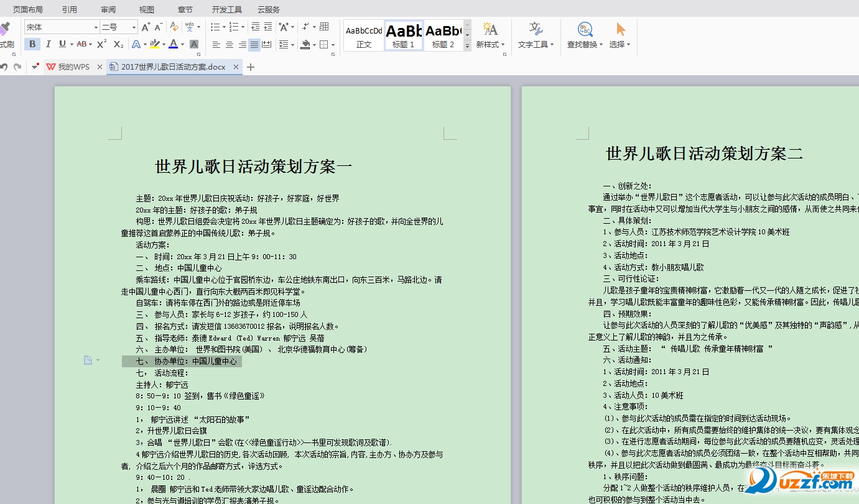Clear formatting with eraser icon
Screen dimensions: 859x504
click(x=174, y=27)
